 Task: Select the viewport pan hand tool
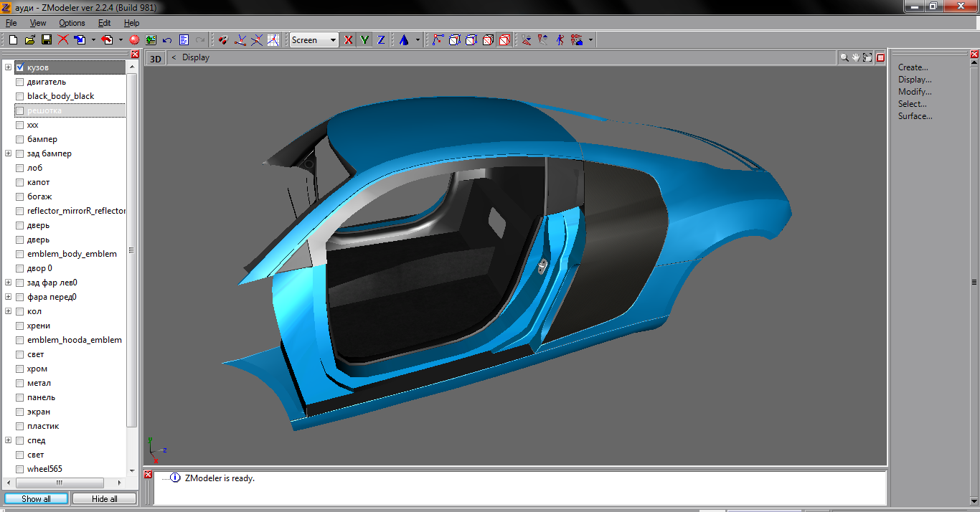(x=856, y=57)
